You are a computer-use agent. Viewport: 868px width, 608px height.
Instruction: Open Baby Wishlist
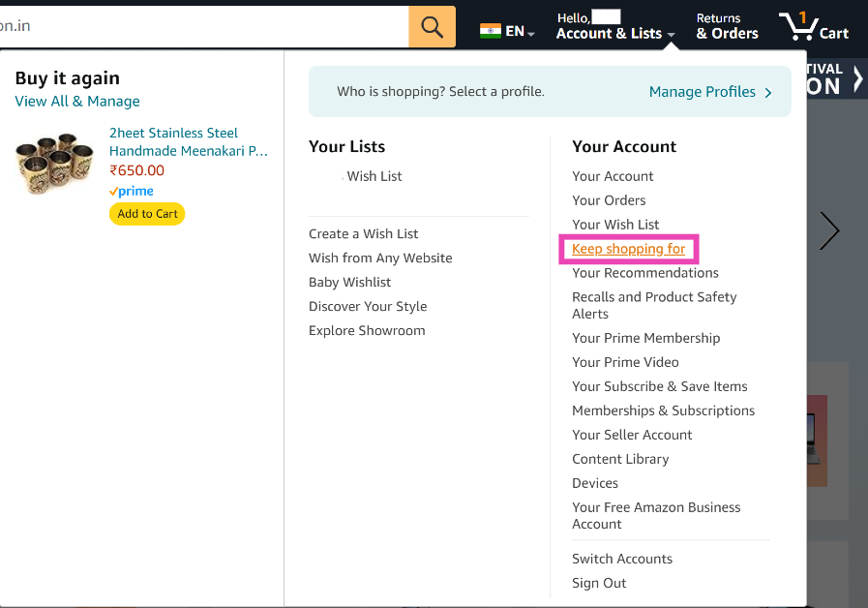click(349, 283)
